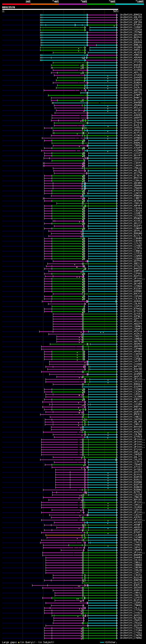146x644 pixels.
Task: Click the orange alignment segment in UniRef100_C2LW99 row
Action: point(64,535)
